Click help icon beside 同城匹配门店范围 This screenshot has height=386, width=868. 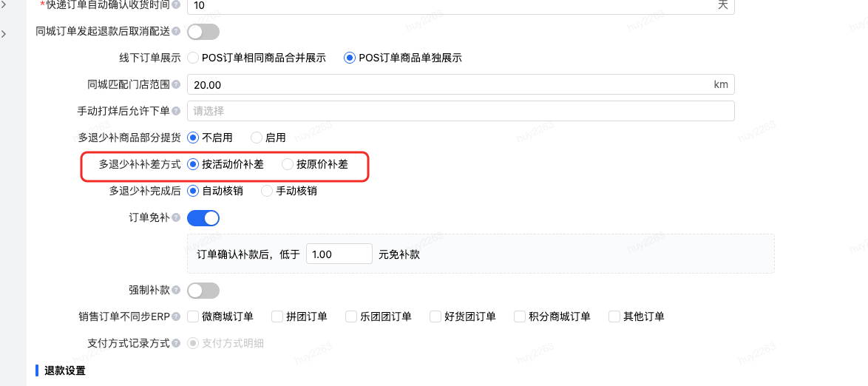pyautogui.click(x=176, y=85)
